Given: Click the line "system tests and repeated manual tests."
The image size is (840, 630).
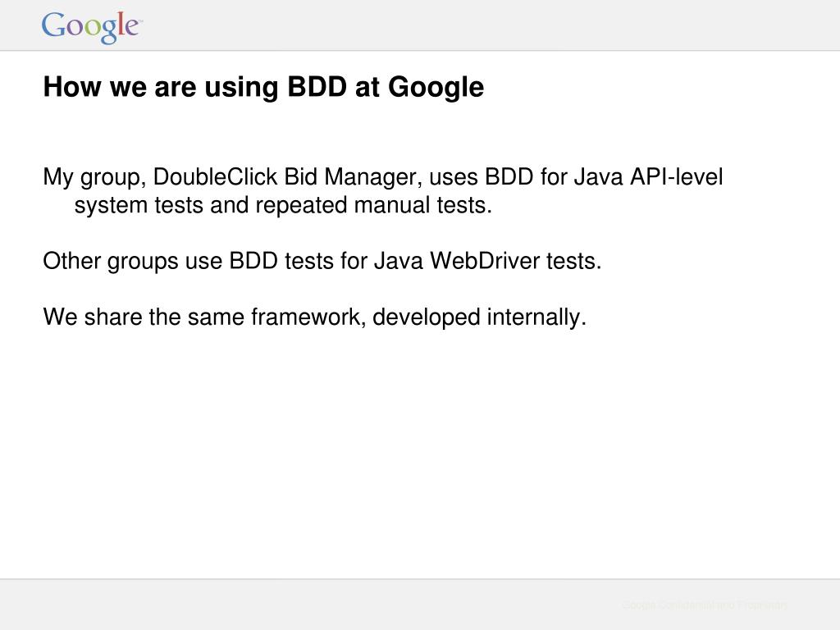Looking at the screenshot, I should click(x=283, y=205).
